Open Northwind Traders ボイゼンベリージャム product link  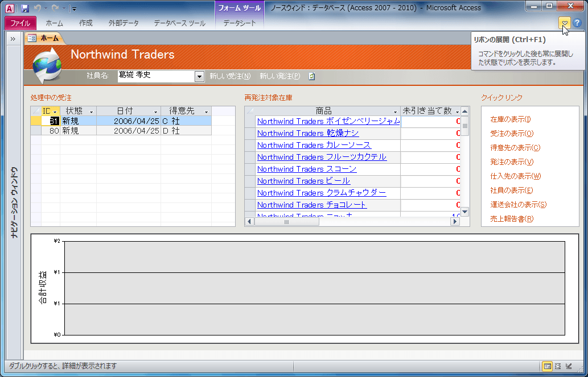(328, 121)
